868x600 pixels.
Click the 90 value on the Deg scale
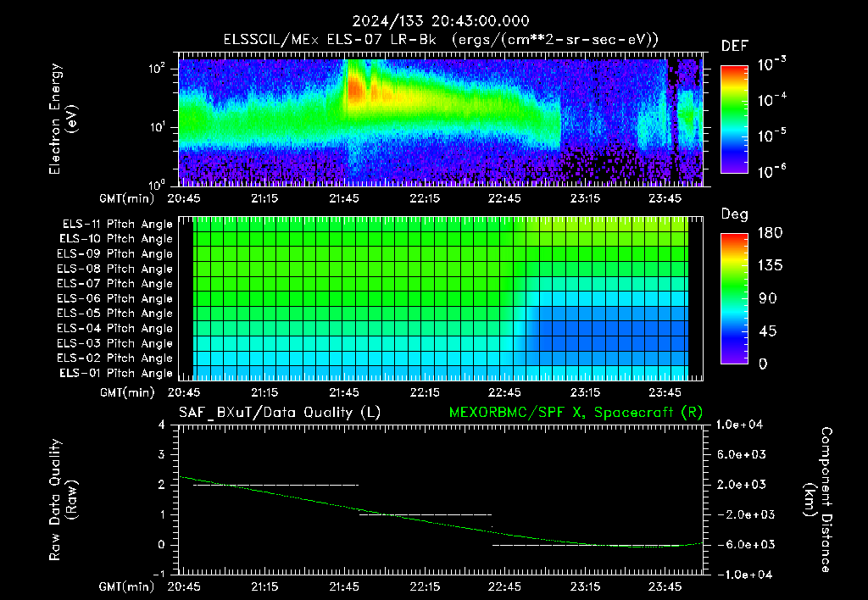tap(768, 299)
